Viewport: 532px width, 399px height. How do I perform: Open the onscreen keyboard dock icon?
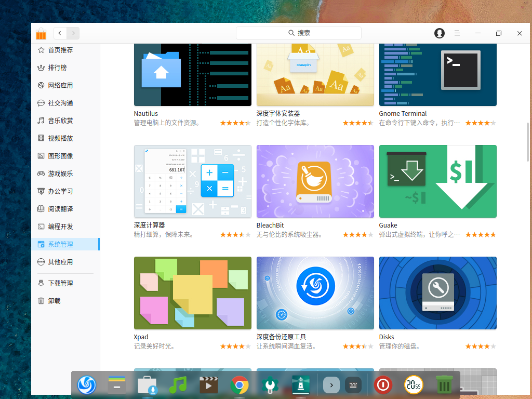[353, 385]
